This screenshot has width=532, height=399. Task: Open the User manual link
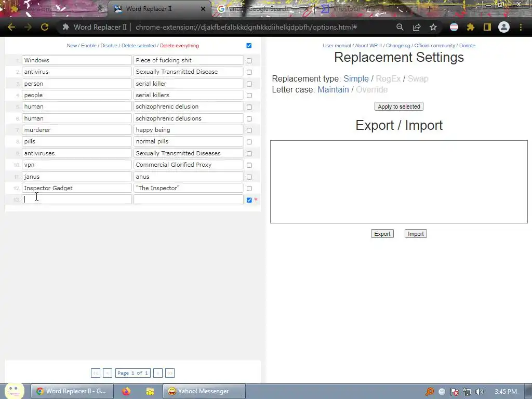pyautogui.click(x=337, y=46)
